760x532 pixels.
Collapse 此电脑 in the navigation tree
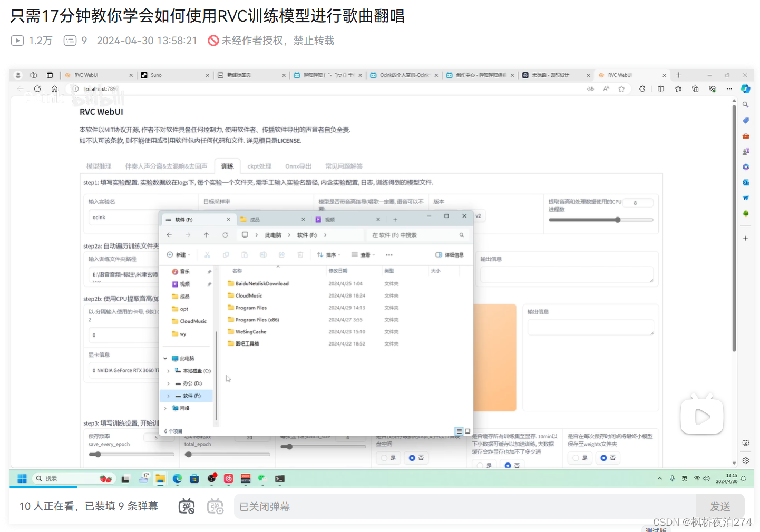[x=165, y=358]
